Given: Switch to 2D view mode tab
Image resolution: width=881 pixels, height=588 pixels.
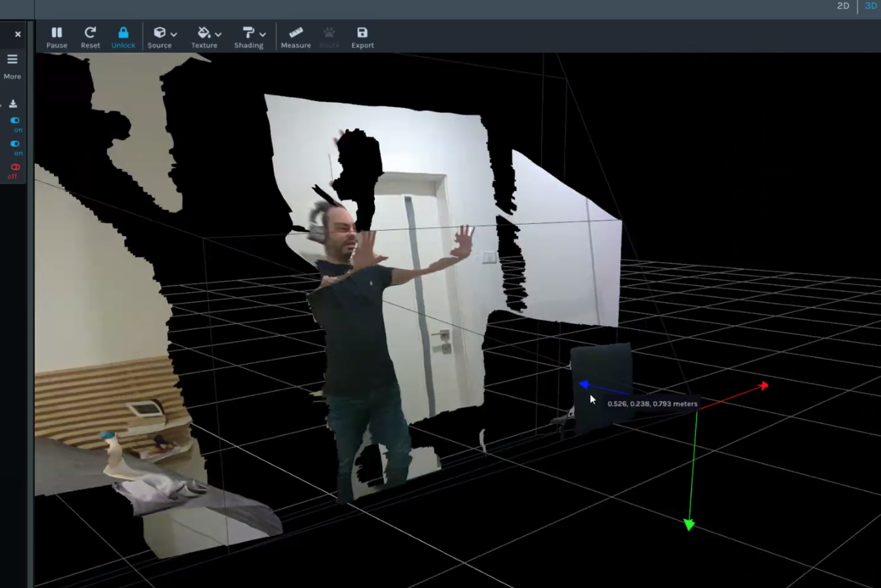Looking at the screenshot, I should pyautogui.click(x=842, y=6).
